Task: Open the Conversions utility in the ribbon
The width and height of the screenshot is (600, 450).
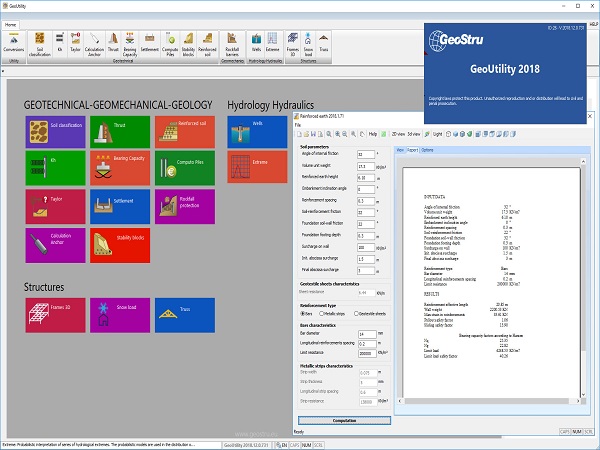Action: (x=14, y=42)
